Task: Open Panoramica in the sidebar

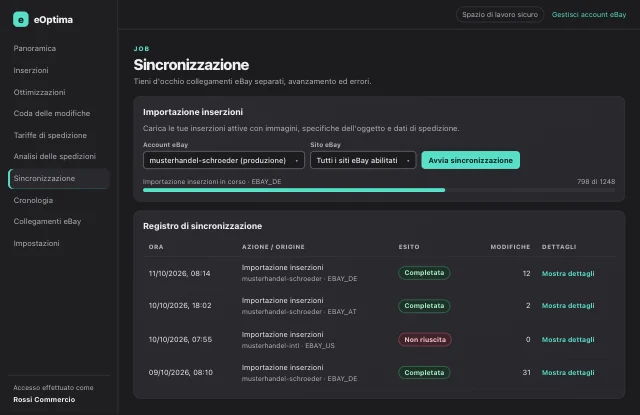Action: pyautogui.click(x=35, y=48)
